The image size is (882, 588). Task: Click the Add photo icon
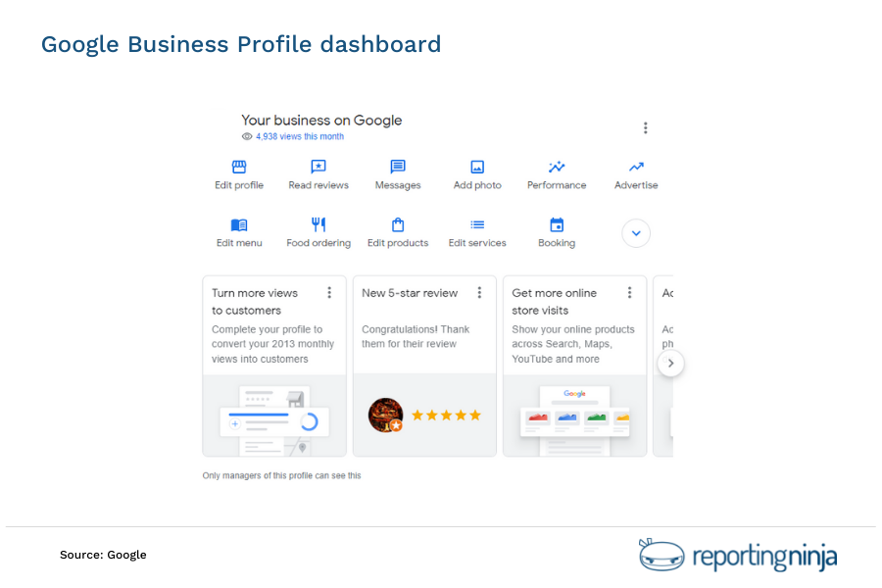pos(477,168)
